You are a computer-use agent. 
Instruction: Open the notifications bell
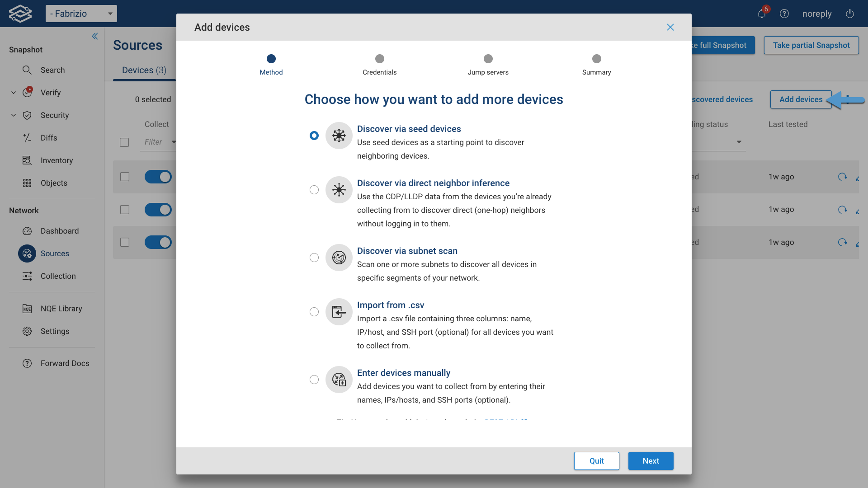[761, 14]
